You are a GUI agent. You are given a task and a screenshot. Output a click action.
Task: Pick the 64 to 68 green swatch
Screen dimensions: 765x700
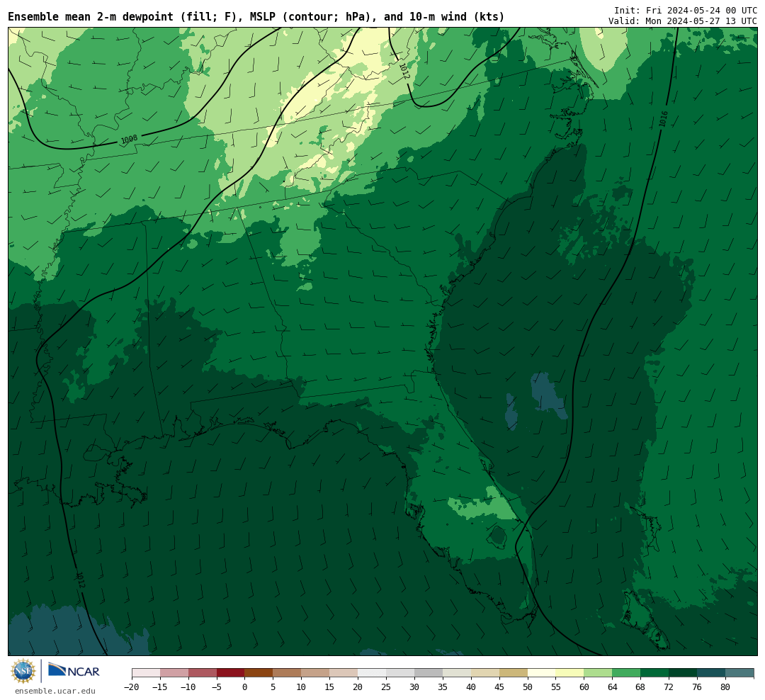pyautogui.click(x=627, y=673)
